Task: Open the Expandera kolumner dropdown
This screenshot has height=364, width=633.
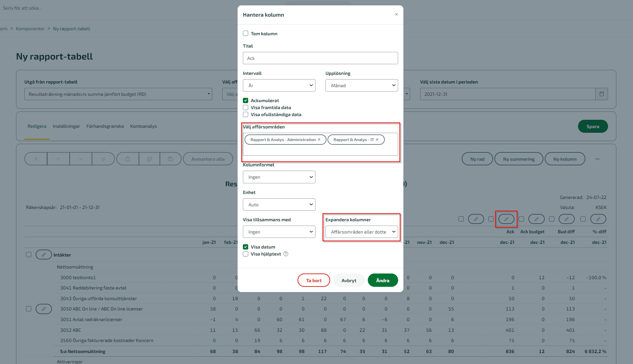Action: (x=361, y=232)
